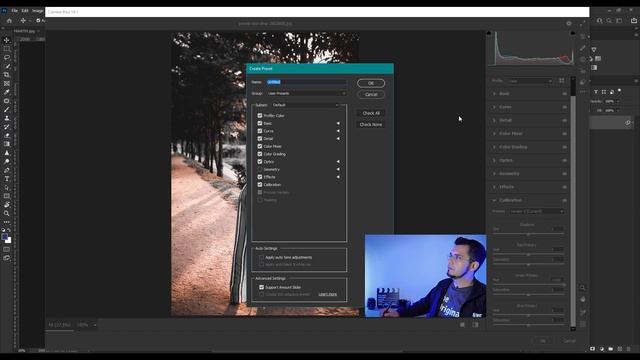Uncheck the Detail checkbox
The width and height of the screenshot is (640, 360).
[x=260, y=139]
